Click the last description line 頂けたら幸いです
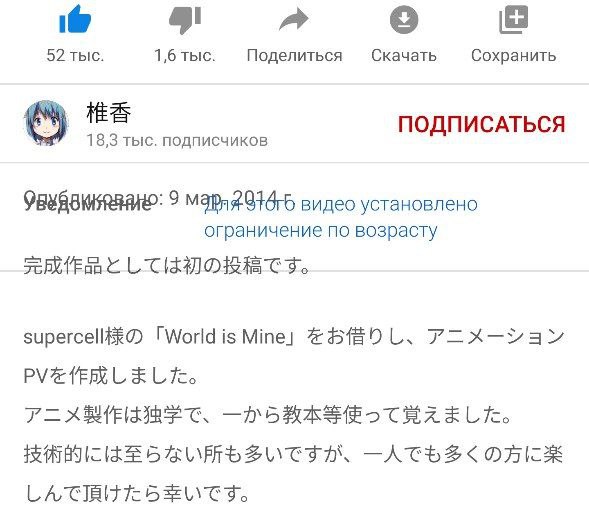This screenshot has height=508, width=589. click(x=137, y=493)
